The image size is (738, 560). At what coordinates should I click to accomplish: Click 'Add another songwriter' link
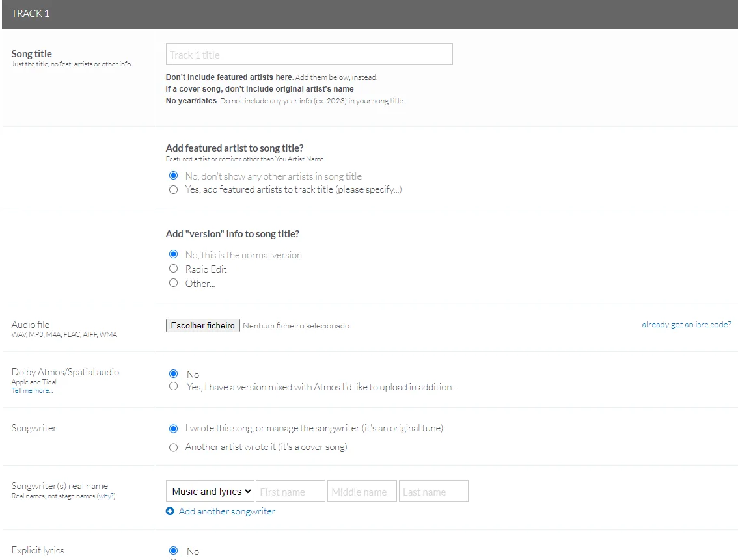(x=227, y=511)
